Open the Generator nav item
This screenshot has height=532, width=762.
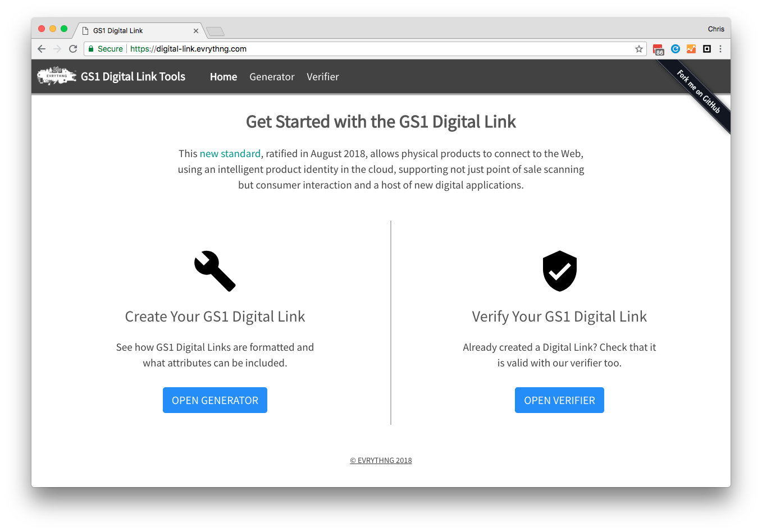tap(272, 77)
